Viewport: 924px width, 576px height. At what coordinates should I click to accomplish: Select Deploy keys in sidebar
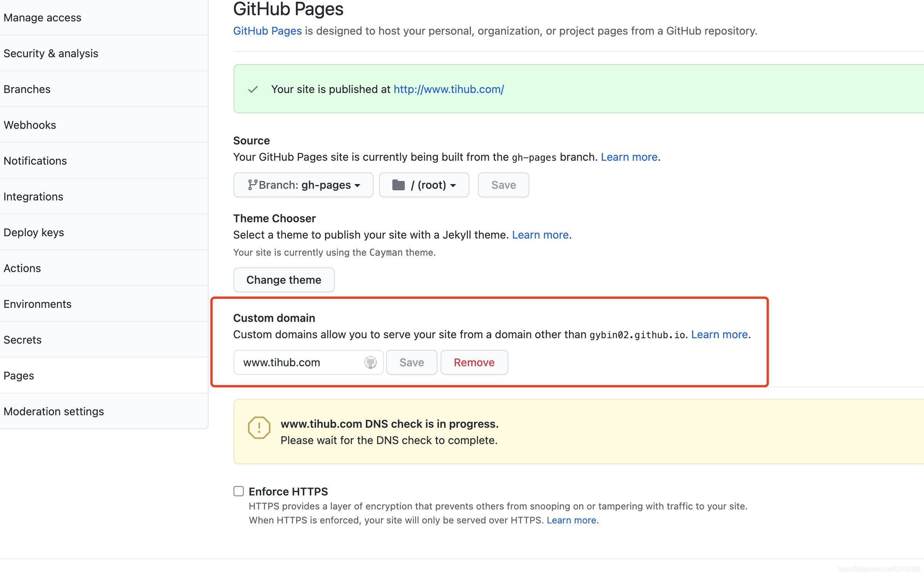point(33,232)
